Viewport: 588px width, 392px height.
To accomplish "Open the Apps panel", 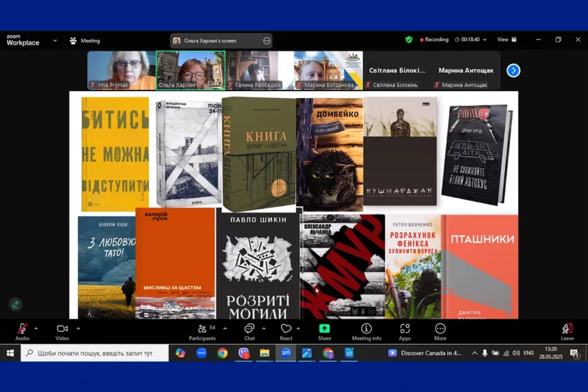I will 405,332.
